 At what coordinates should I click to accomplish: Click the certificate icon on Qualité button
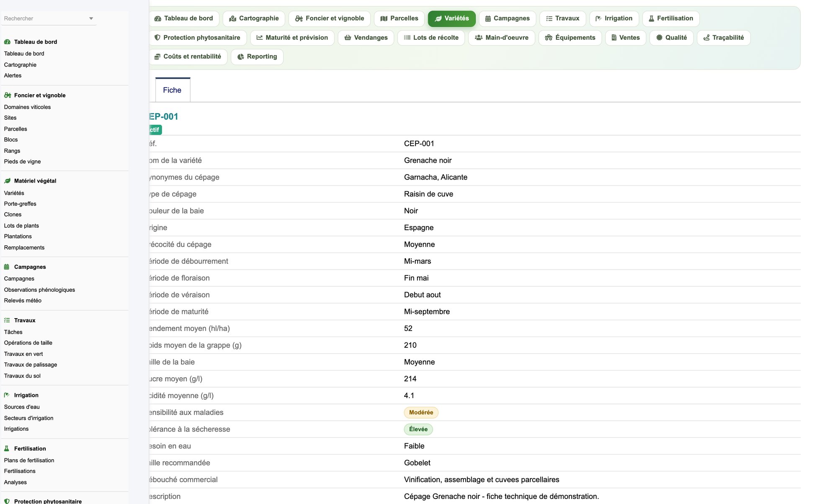tap(659, 38)
